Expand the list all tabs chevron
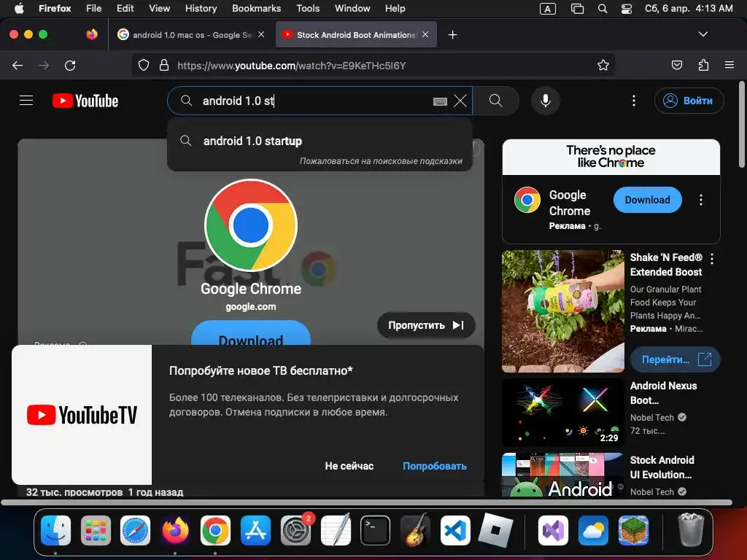This screenshot has width=747, height=560. 703,34
